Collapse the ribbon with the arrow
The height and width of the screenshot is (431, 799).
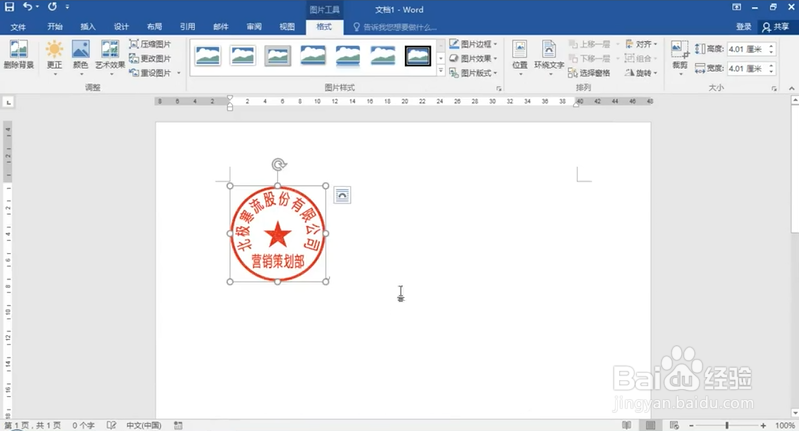click(791, 89)
